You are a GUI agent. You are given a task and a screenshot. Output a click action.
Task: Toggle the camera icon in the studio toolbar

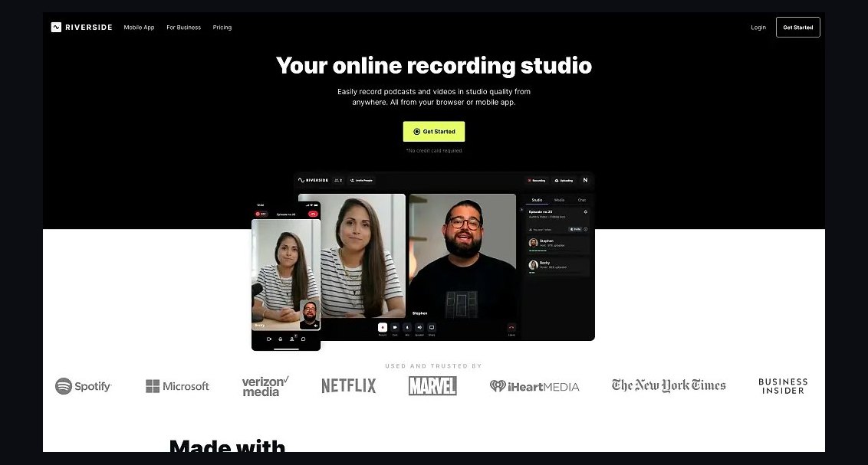click(395, 327)
